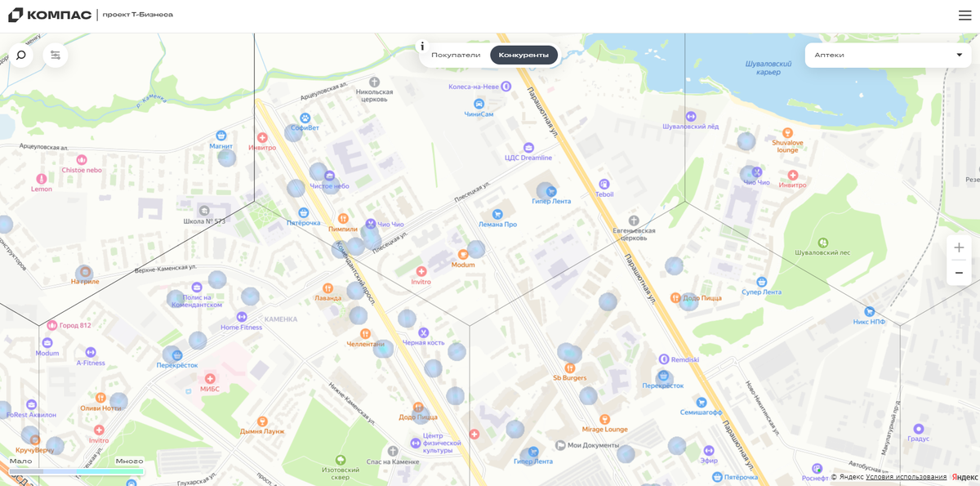Select the СофиВет veterinary marker

(x=305, y=118)
